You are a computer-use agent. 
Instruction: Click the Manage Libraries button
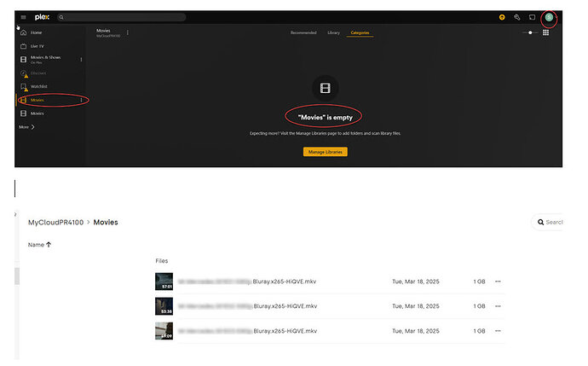click(x=326, y=152)
